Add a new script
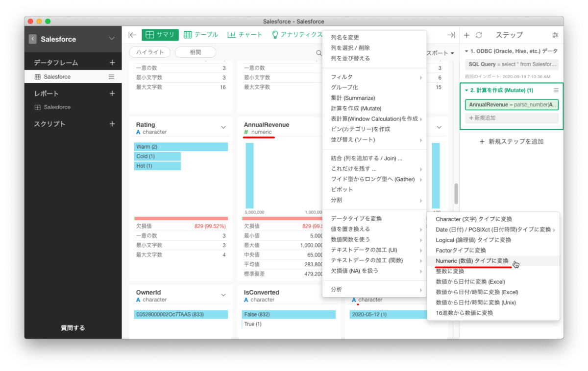 112,124
